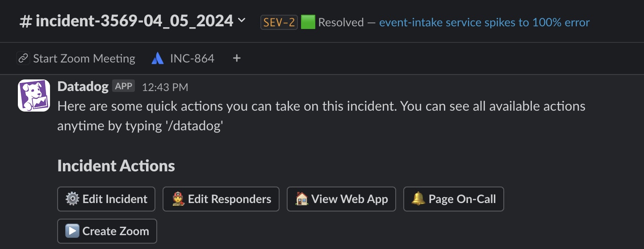Click the Datadog sender name
This screenshot has height=249, width=644.
(x=83, y=86)
